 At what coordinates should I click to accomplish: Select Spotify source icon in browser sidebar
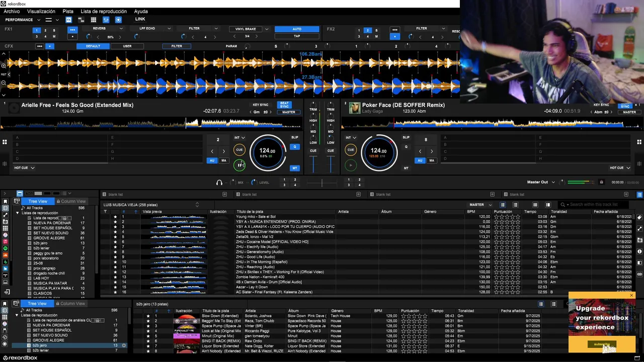point(6,248)
